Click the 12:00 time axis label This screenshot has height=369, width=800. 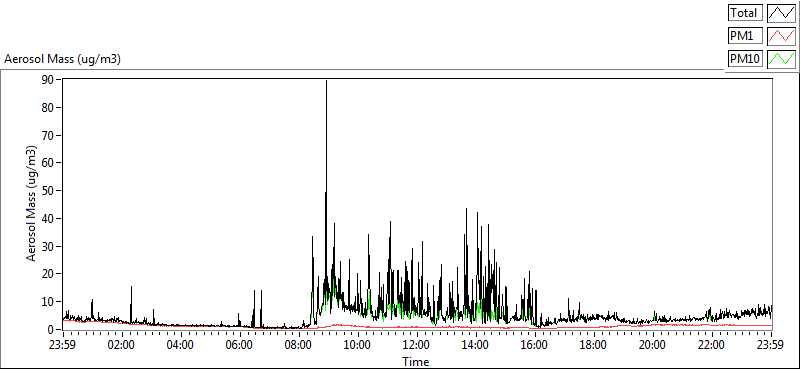tap(417, 344)
